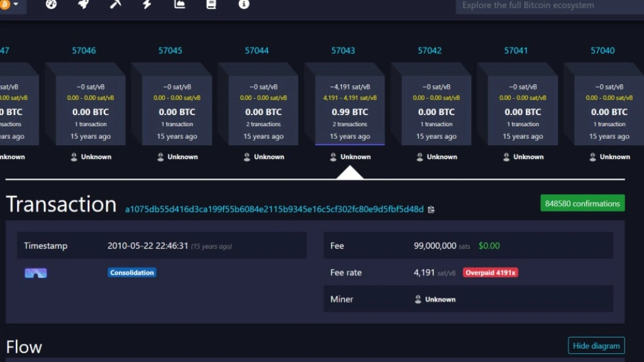This screenshot has width=644, height=362.
Task: Open the about info icon
Action: [x=243, y=4]
